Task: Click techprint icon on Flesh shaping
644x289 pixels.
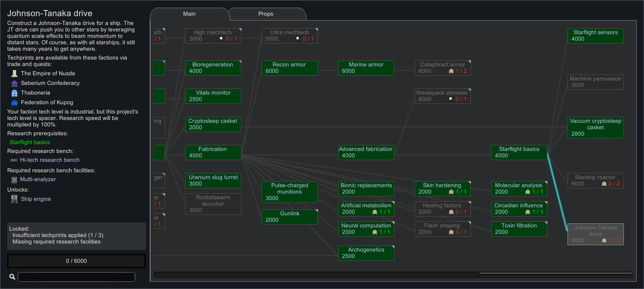Action: (x=451, y=232)
